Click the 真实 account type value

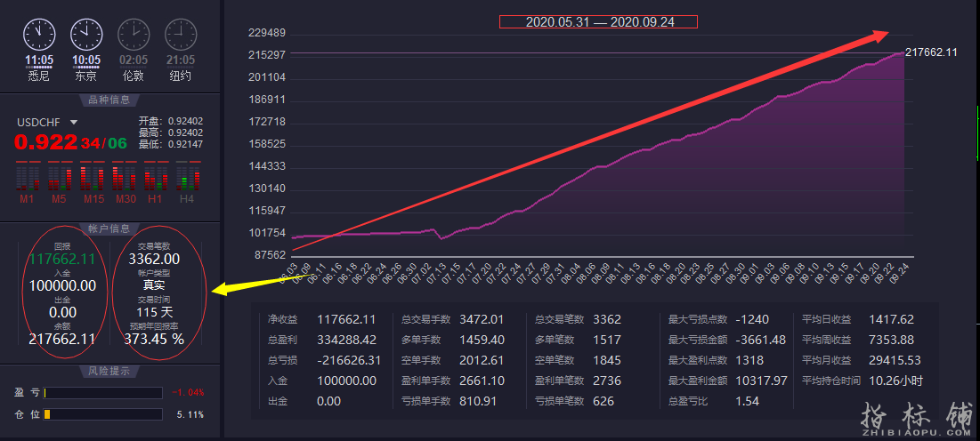(x=154, y=285)
